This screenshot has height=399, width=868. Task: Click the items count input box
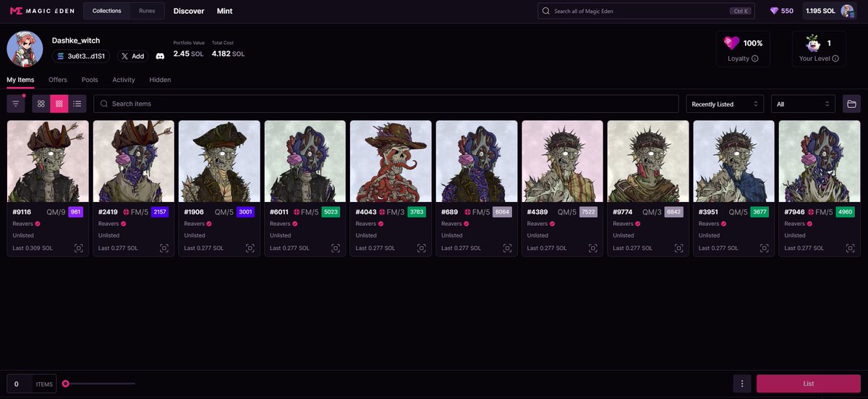[20, 384]
